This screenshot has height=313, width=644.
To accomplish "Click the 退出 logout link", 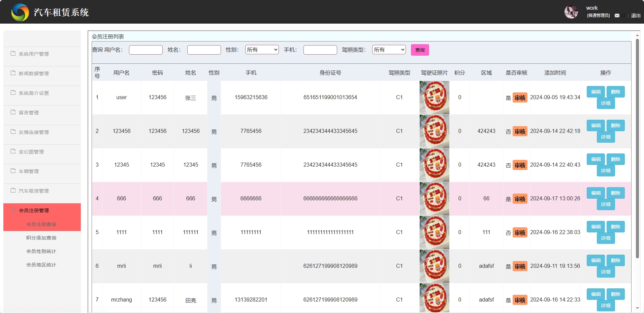I will click(635, 16).
